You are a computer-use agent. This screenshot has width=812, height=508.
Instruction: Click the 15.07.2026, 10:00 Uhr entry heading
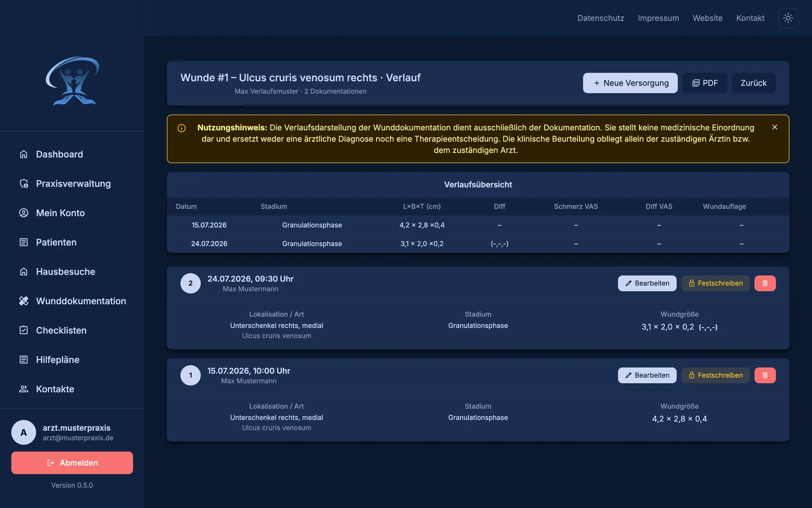[x=249, y=371]
